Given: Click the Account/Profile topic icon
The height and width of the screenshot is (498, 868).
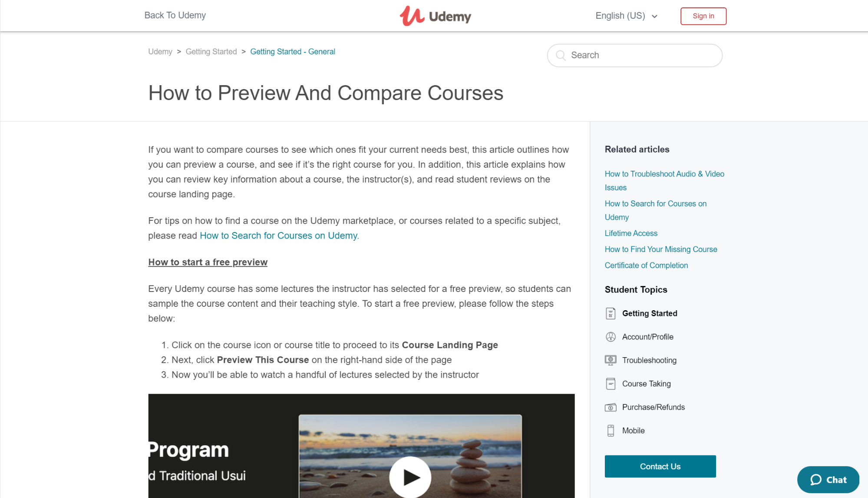Looking at the screenshot, I should (611, 337).
